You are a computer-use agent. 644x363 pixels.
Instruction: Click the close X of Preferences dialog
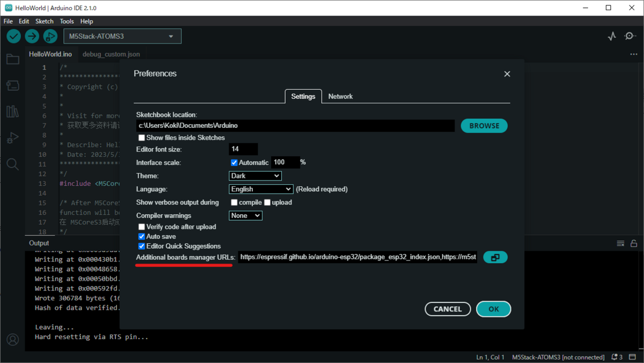pyautogui.click(x=507, y=74)
